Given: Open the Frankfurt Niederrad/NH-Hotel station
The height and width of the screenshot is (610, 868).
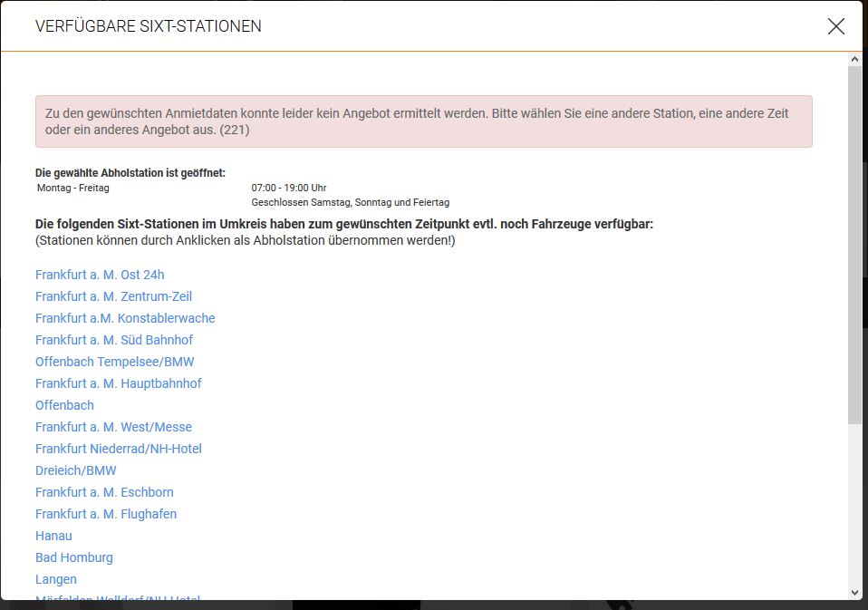Looking at the screenshot, I should 119,449.
